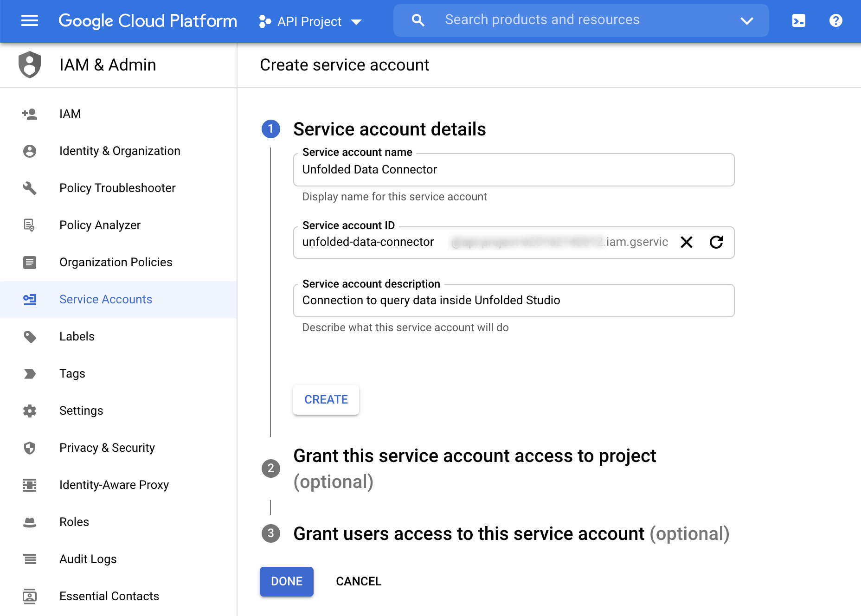Go to Privacy & Security
This screenshot has height=616, width=861.
118,448
